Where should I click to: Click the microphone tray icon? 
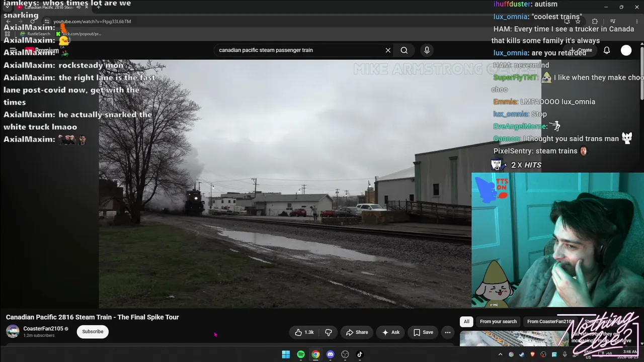pyautogui.click(x=565, y=354)
